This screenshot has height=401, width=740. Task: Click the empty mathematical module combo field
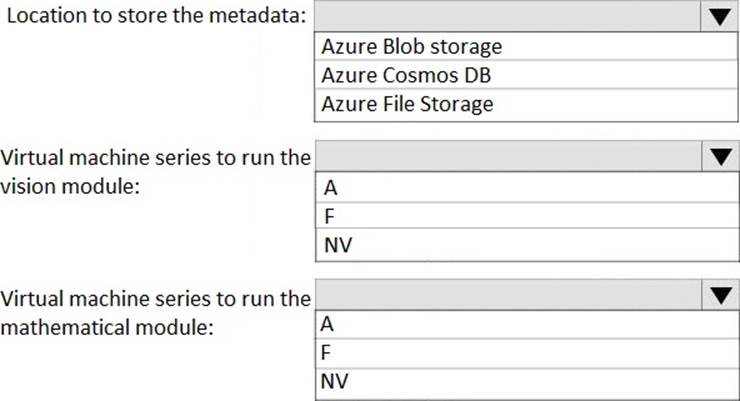[505, 294]
